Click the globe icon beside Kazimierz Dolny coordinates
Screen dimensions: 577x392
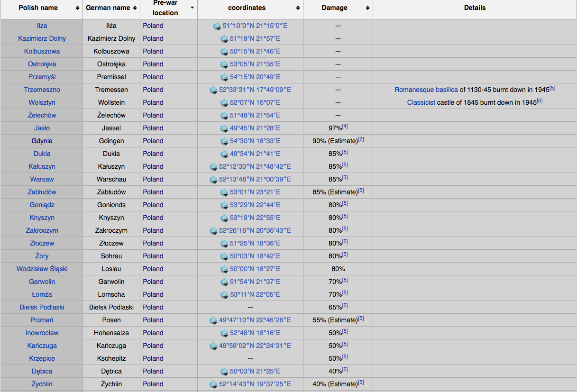[224, 39]
